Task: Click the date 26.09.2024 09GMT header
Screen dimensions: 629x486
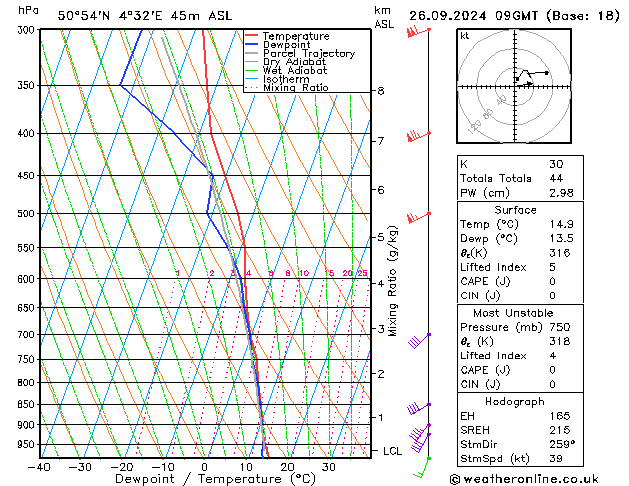Action: (473, 16)
